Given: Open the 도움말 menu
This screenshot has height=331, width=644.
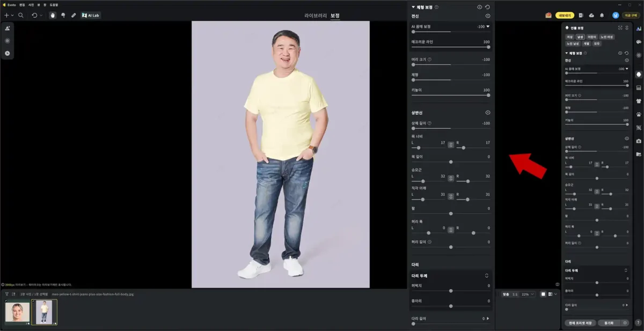Looking at the screenshot, I should pos(54,4).
